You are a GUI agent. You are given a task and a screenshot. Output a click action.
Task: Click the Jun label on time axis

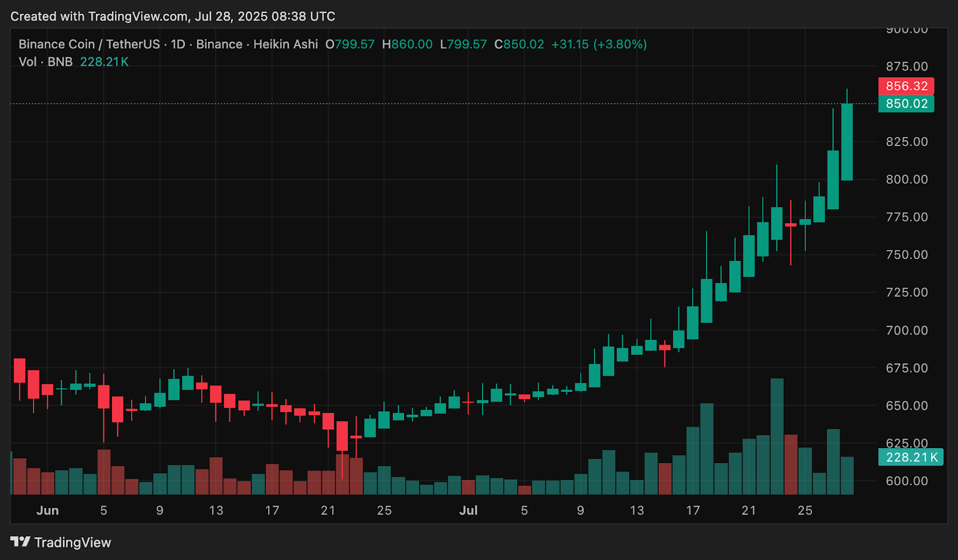(x=47, y=510)
